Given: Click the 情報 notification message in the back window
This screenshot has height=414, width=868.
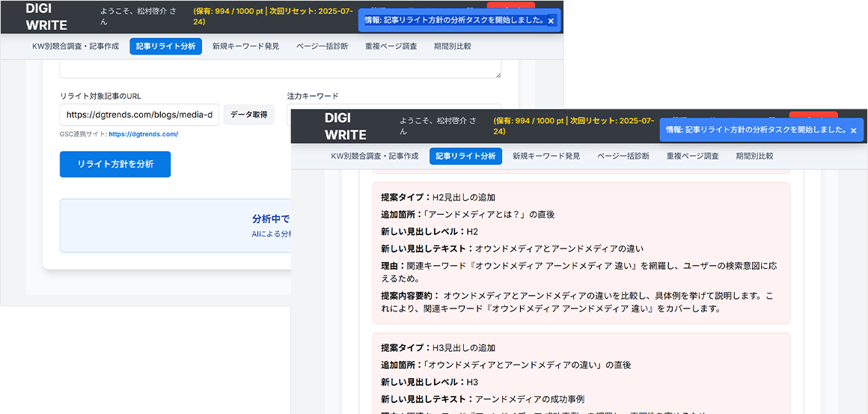Looking at the screenshot, I should tap(454, 20).
